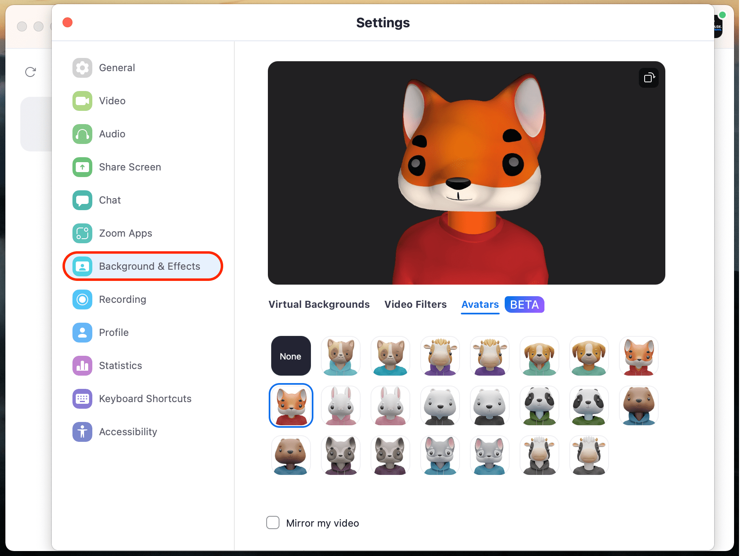Click the profile picture in background window
This screenshot has height=556, width=756.
click(718, 26)
